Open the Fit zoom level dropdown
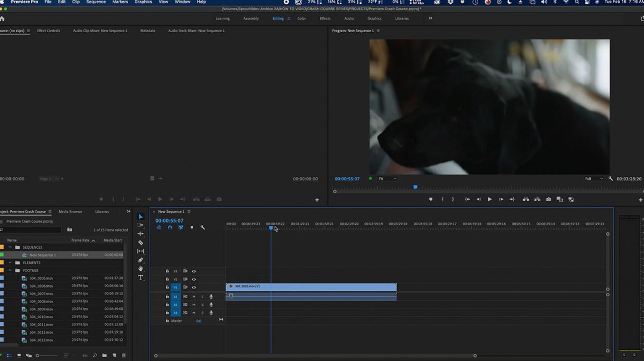Viewport: 644px width, 361px height. (x=387, y=179)
